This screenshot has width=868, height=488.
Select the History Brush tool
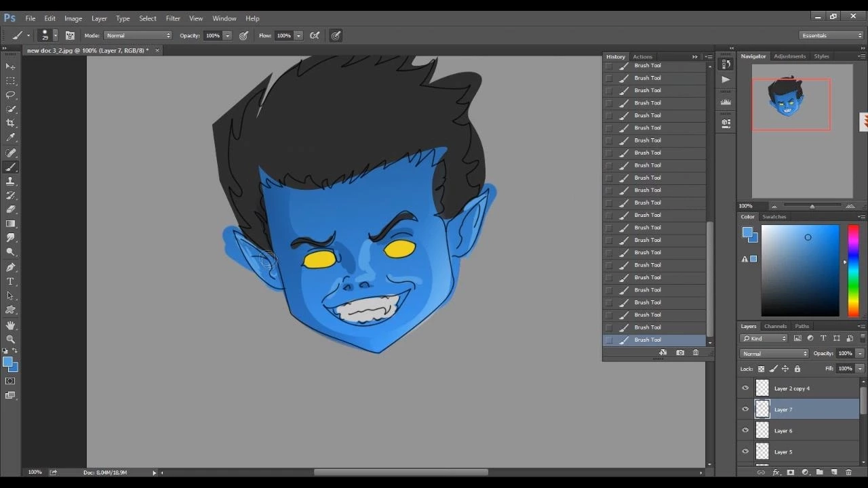pyautogui.click(x=10, y=196)
